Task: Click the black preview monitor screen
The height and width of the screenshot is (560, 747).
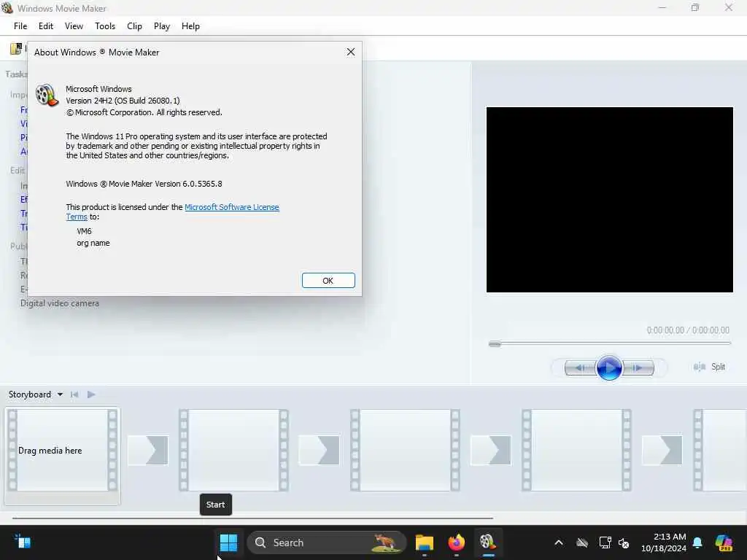Action: pos(609,200)
